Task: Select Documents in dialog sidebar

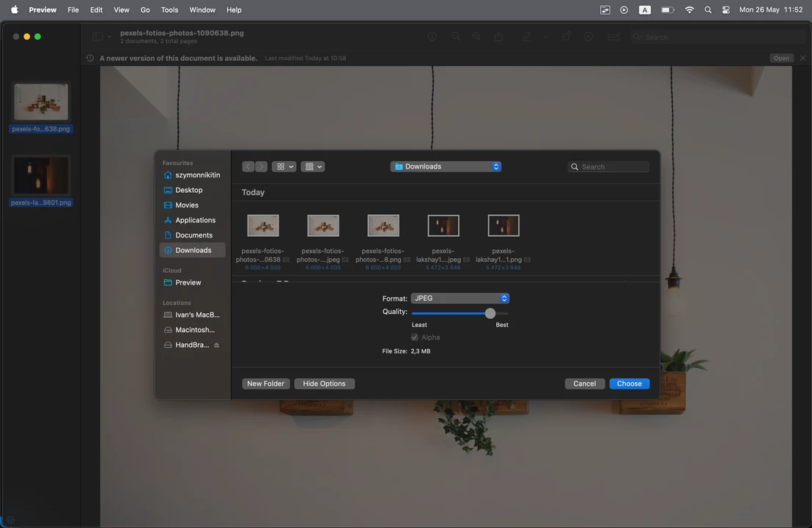Action: (192, 235)
